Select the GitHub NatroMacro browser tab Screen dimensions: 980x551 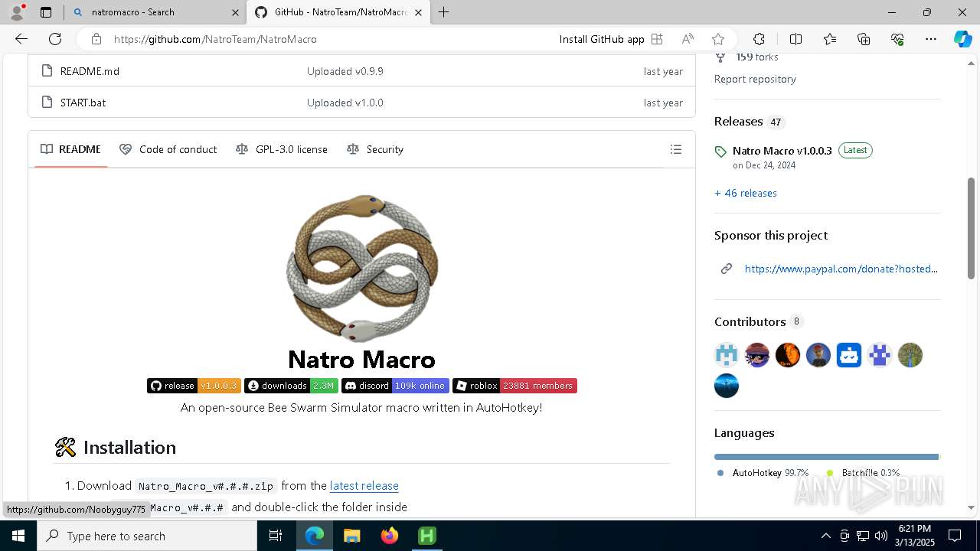pyautogui.click(x=337, y=12)
